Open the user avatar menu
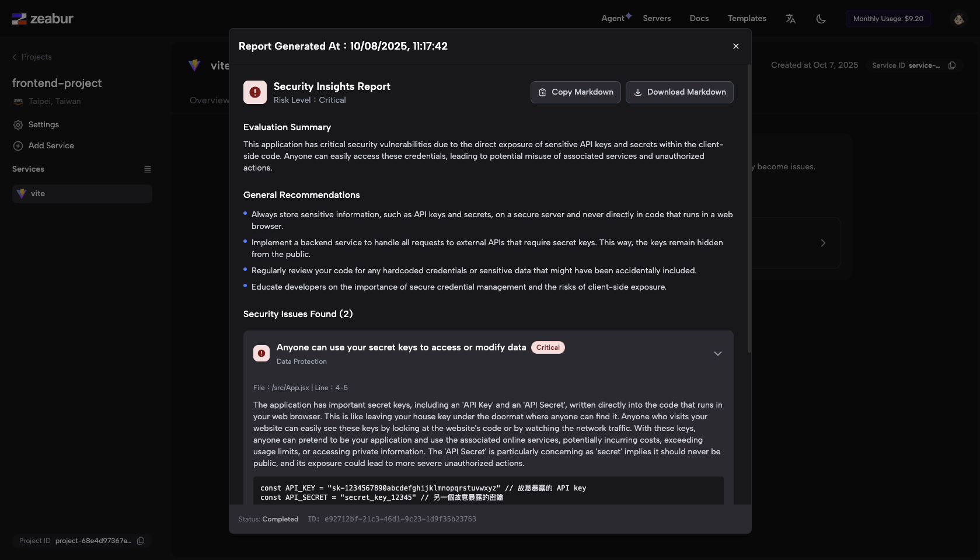 tap(958, 19)
